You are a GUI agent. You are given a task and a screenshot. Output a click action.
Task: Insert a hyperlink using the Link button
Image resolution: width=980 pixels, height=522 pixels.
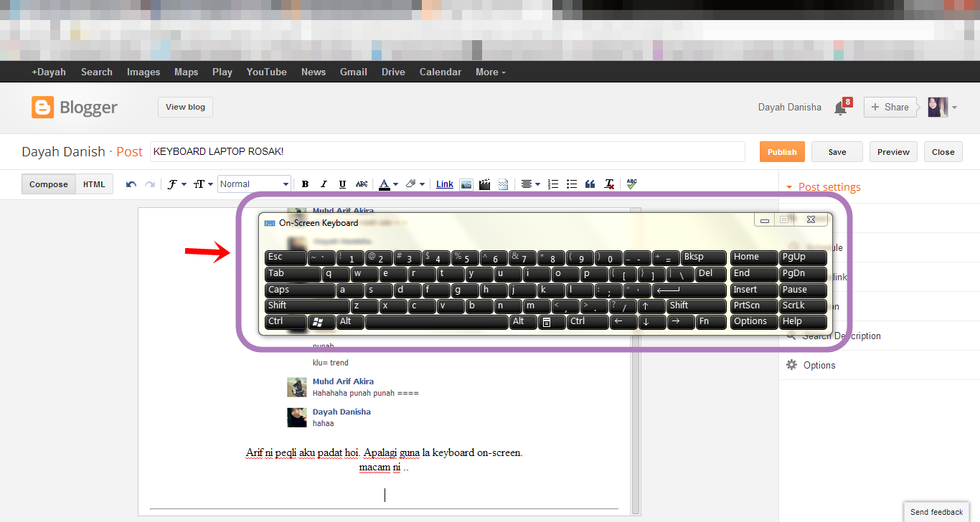[445, 184]
